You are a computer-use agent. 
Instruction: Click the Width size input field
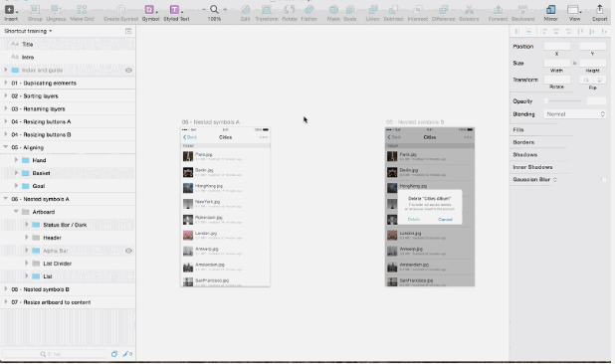coord(557,63)
